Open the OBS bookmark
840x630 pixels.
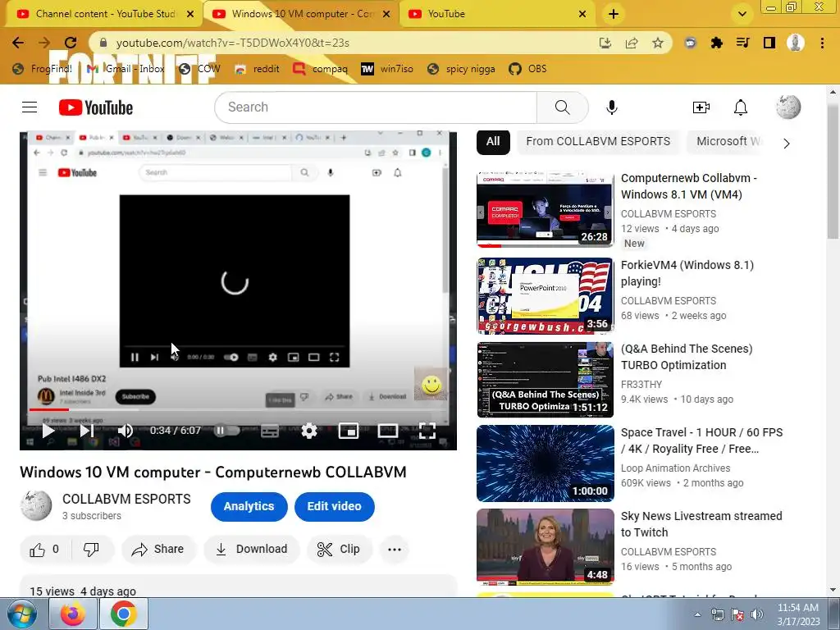tap(527, 69)
